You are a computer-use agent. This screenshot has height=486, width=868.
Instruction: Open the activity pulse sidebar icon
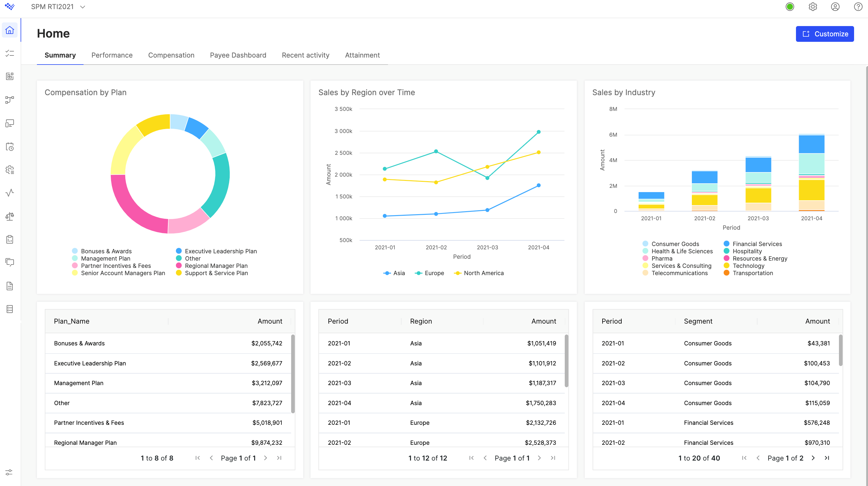(10, 193)
